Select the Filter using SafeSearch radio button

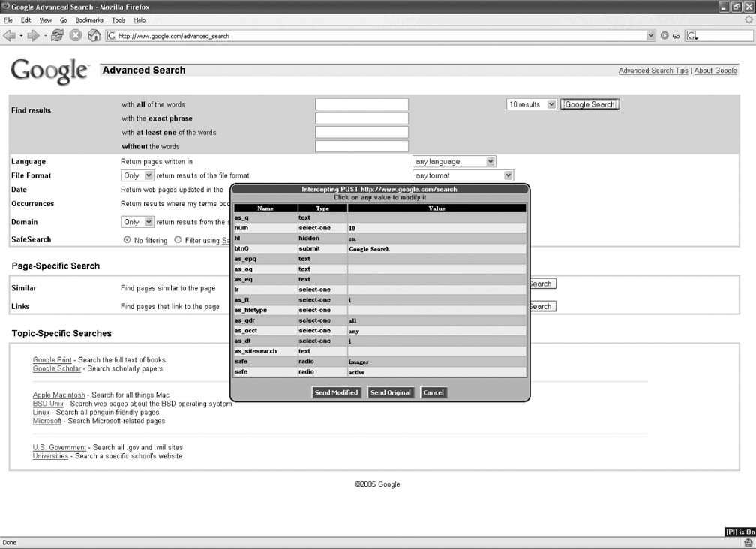(x=178, y=240)
